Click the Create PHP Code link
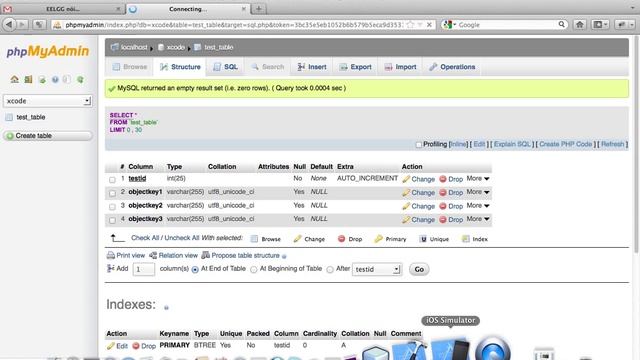640x360 pixels. [566, 144]
